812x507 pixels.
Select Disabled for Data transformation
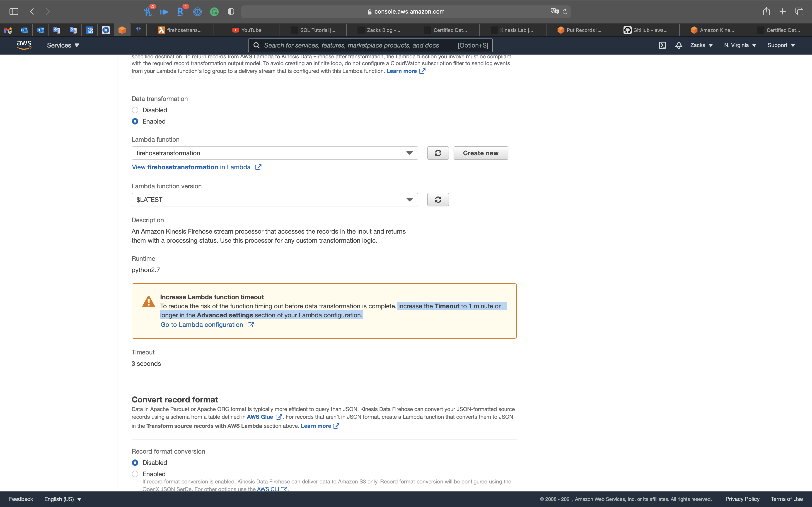pyautogui.click(x=135, y=110)
